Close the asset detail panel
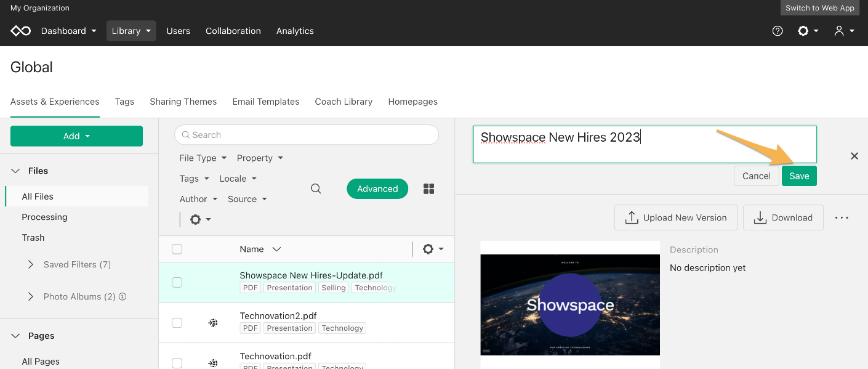Viewport: 868px width, 369px height. coord(854,156)
